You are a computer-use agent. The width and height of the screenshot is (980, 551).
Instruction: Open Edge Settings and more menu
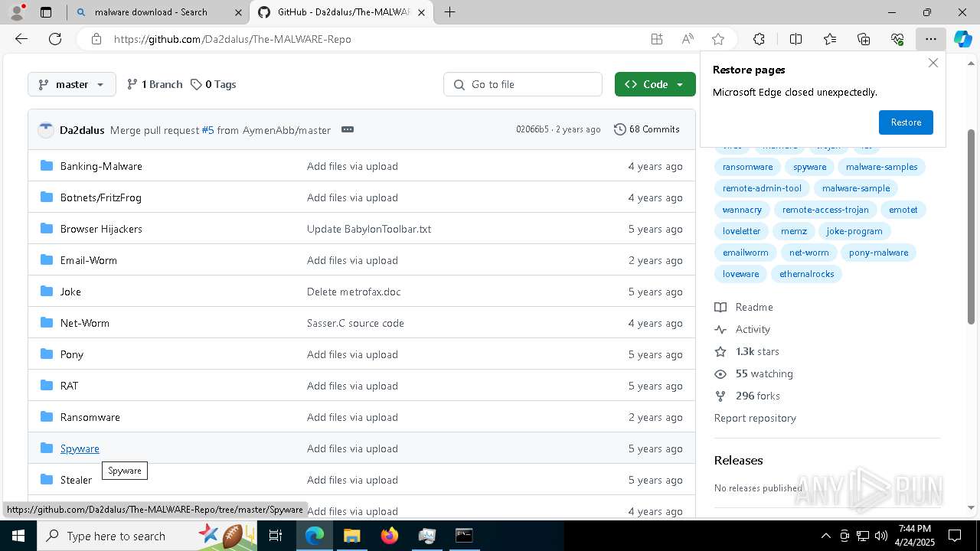pos(930,39)
